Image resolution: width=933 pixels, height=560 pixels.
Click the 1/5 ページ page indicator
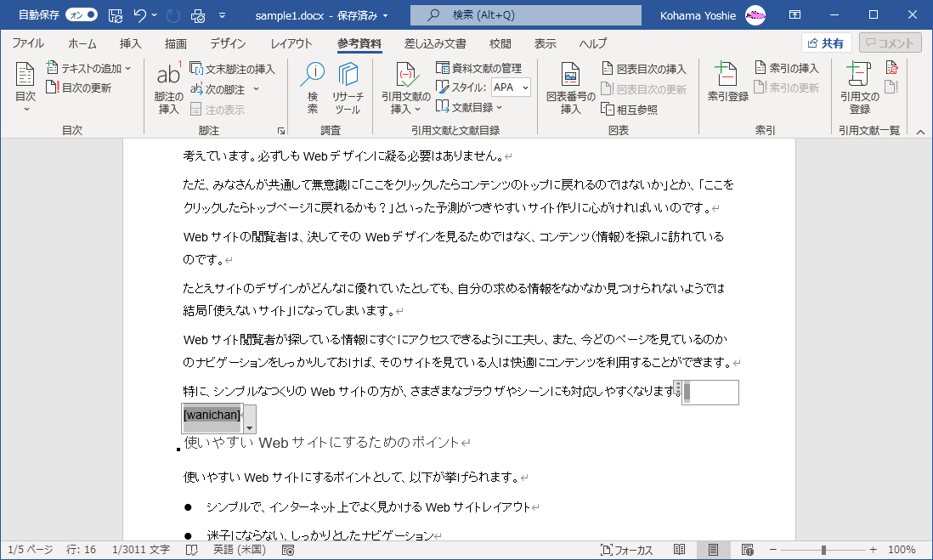coord(31,550)
